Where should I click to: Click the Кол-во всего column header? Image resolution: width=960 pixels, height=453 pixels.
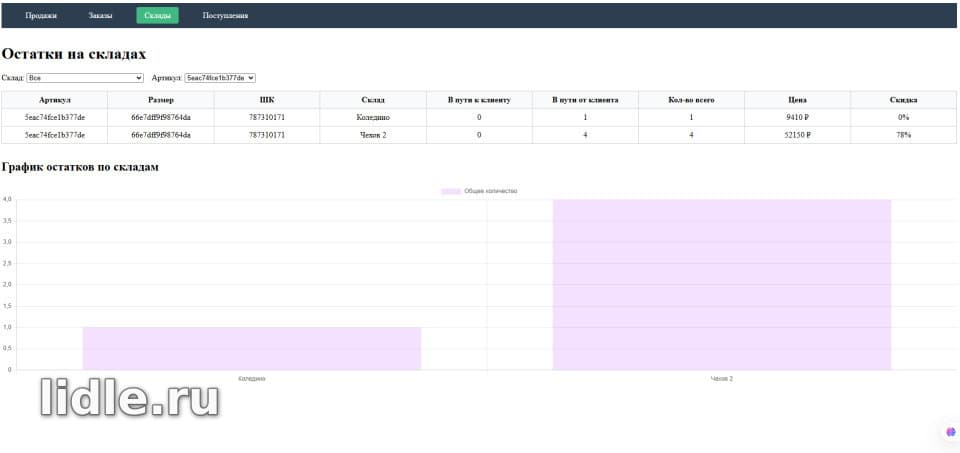tap(691, 100)
